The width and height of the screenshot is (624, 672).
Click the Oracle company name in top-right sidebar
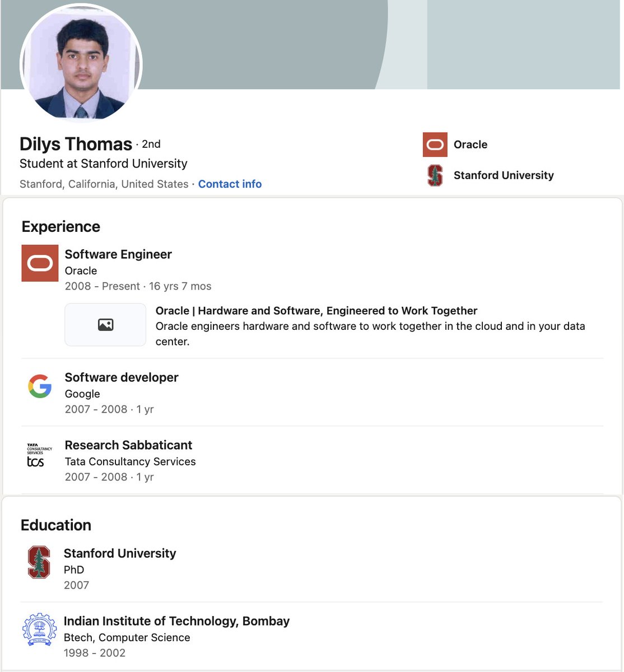(471, 144)
